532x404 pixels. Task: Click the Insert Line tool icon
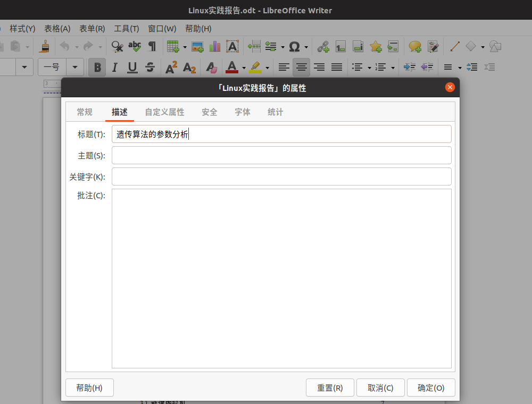coord(455,47)
